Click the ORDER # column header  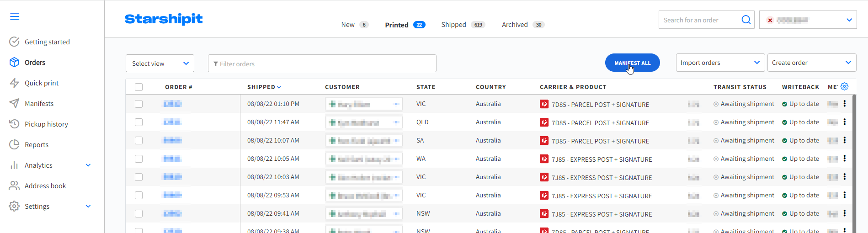click(179, 87)
